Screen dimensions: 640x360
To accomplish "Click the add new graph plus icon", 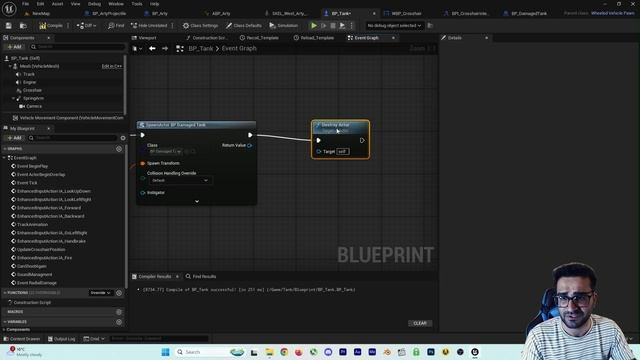I will pyautogui.click(x=119, y=149).
